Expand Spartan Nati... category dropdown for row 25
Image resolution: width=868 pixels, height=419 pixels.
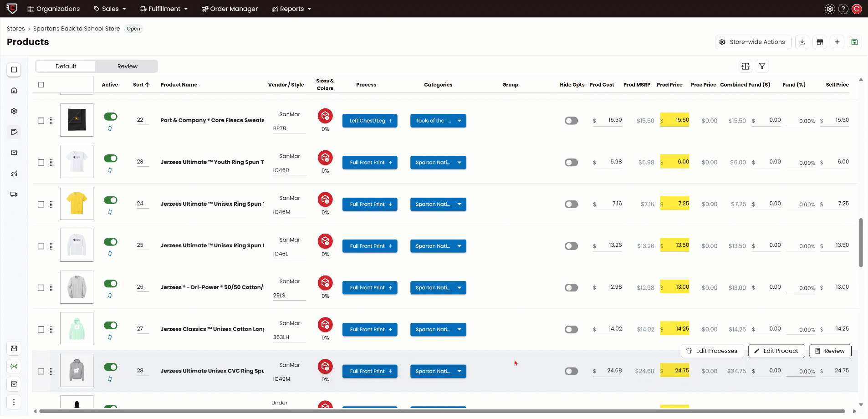click(460, 246)
